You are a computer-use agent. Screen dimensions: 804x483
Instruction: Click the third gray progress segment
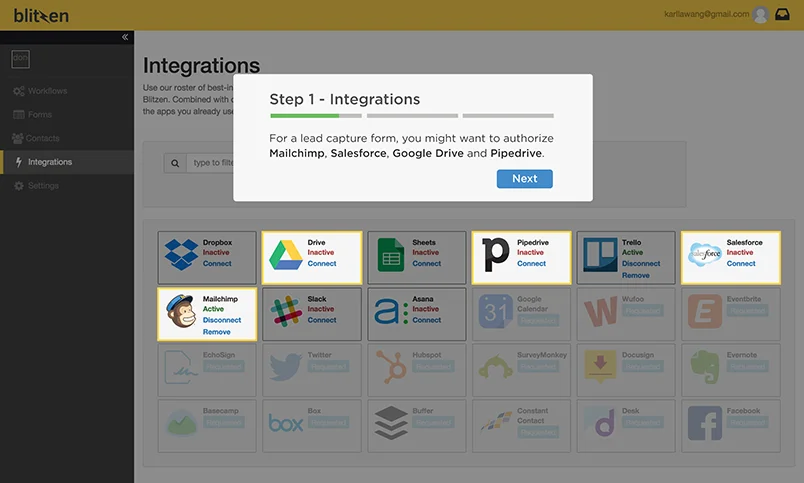point(508,116)
